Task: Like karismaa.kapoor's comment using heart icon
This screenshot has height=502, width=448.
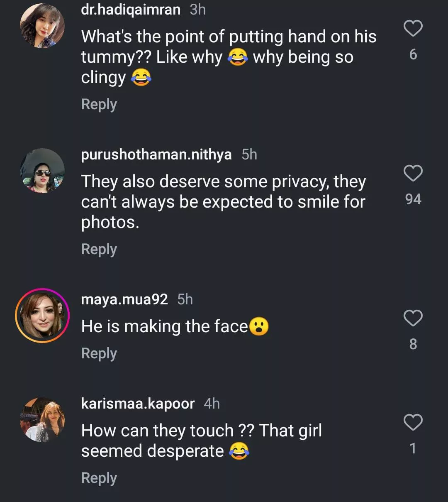Action: [x=413, y=423]
